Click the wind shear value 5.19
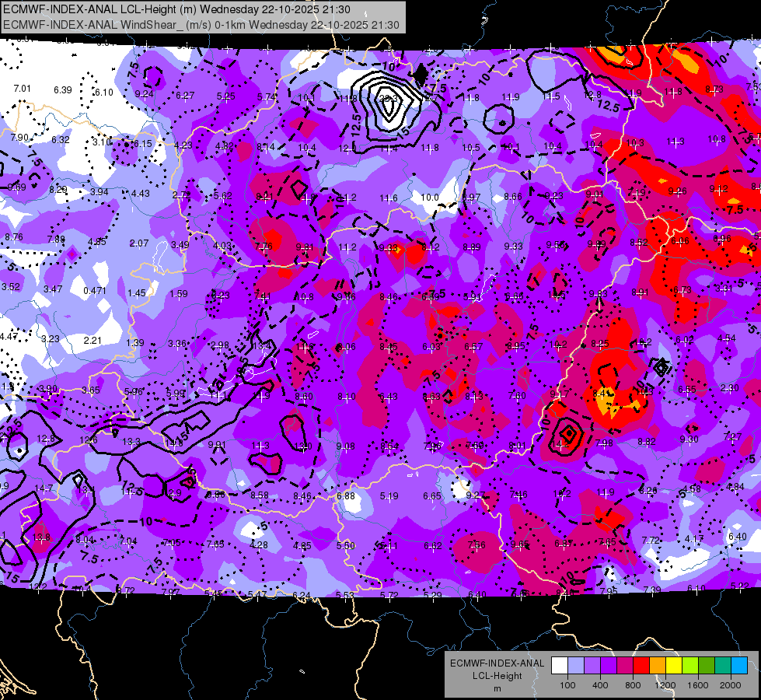The width and height of the screenshot is (761, 700). click(389, 496)
